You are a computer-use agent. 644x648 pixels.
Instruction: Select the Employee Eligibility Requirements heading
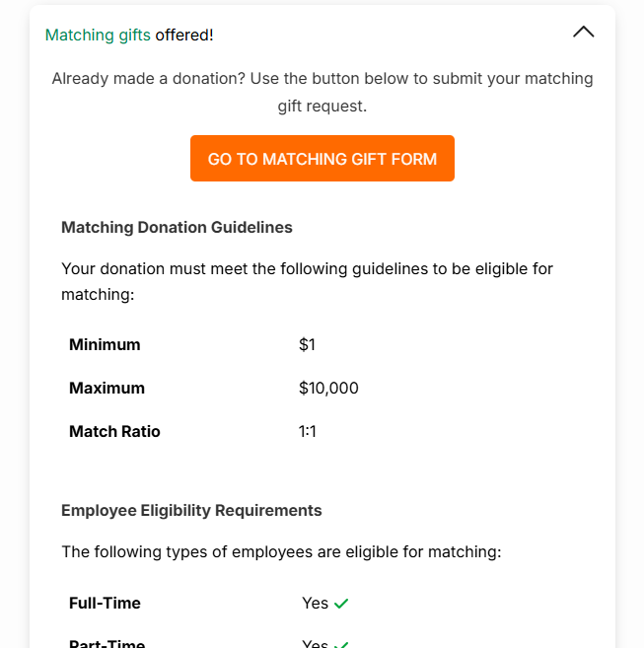click(191, 510)
